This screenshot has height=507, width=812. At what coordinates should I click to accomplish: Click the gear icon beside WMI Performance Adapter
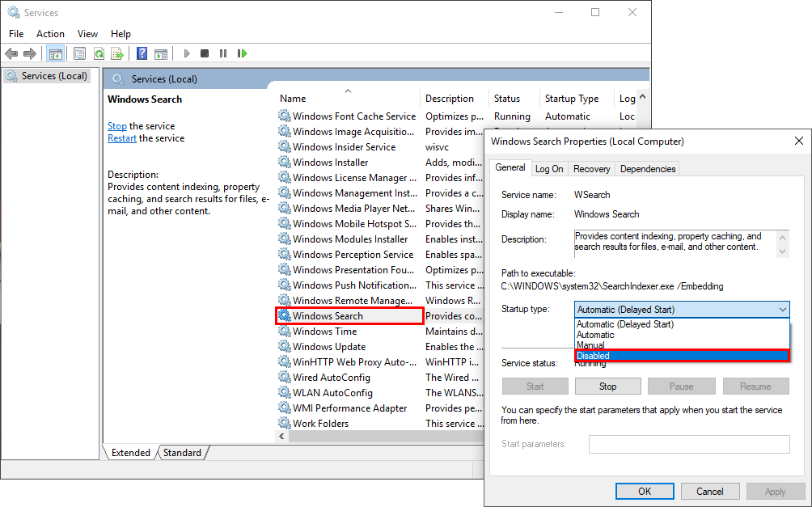click(285, 408)
